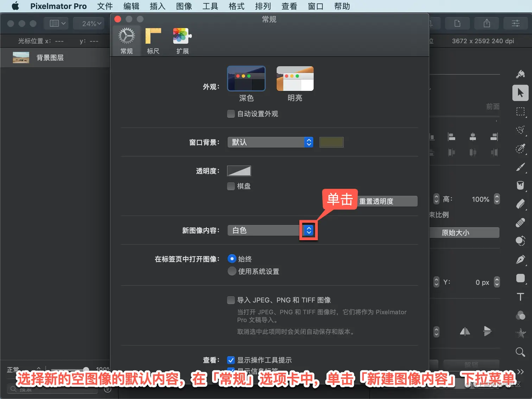Select the paint bucket fill tool
Screen dimensions: 532x399
(x=520, y=185)
